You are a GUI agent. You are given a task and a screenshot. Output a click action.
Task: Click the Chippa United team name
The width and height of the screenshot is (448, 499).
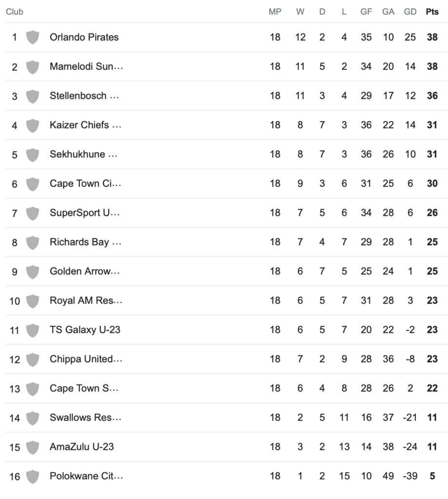point(86,359)
